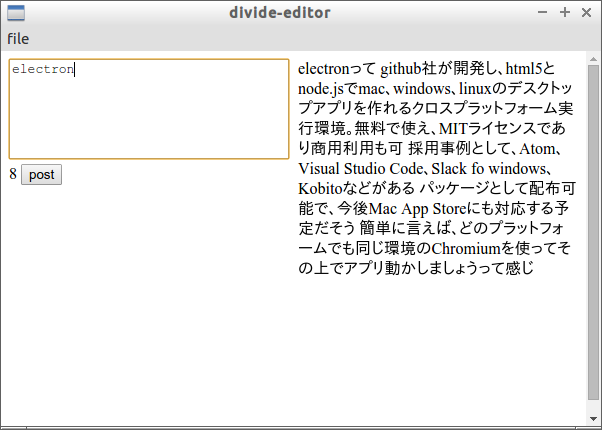This screenshot has width=602, height=430.
Task: Close the divide-editor window
Action: pyautogui.click(x=586, y=12)
